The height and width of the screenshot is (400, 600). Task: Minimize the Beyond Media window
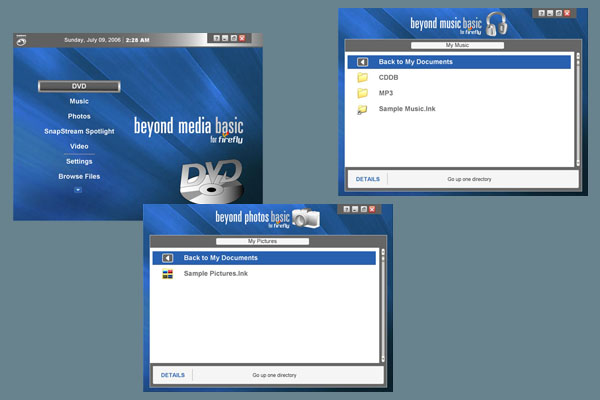(x=225, y=38)
